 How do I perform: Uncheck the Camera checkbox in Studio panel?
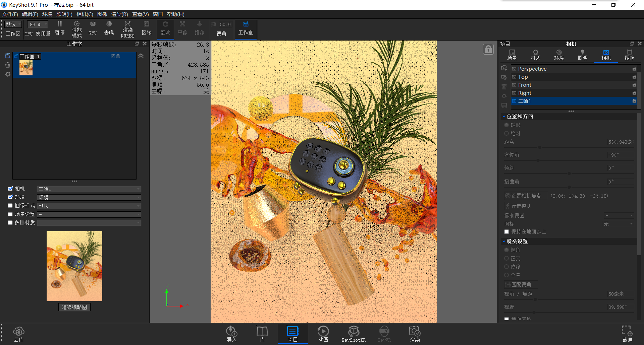click(x=10, y=189)
